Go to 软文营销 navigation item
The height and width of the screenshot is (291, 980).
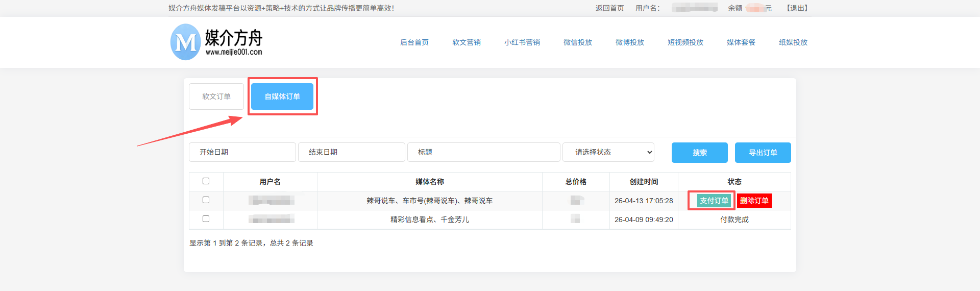click(x=466, y=42)
